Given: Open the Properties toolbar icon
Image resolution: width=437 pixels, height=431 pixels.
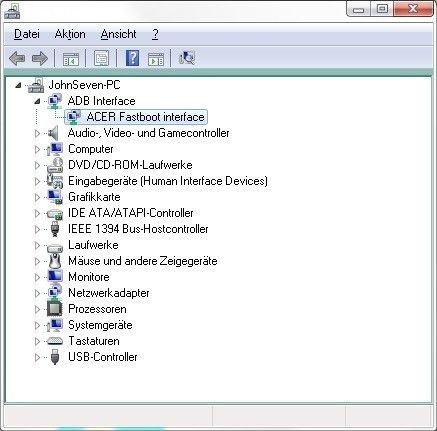Looking at the screenshot, I should click(x=102, y=59).
